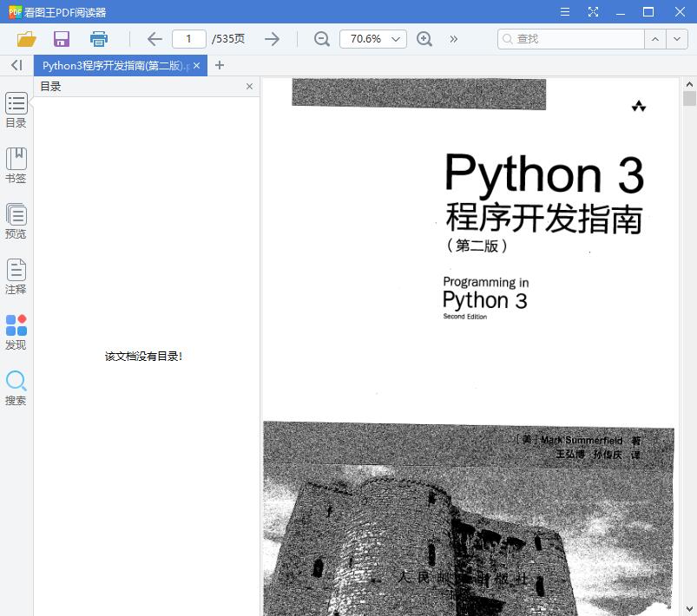
Task: Zoom in with the magnifier plus icon
Action: [x=424, y=39]
